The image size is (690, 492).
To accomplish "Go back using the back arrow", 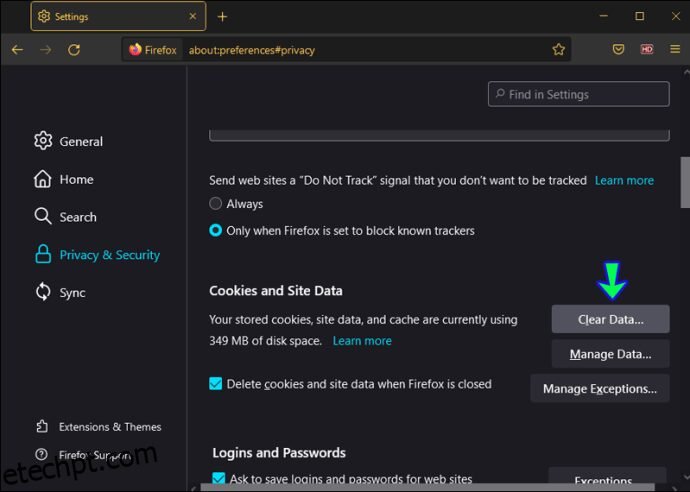I will [x=18, y=50].
